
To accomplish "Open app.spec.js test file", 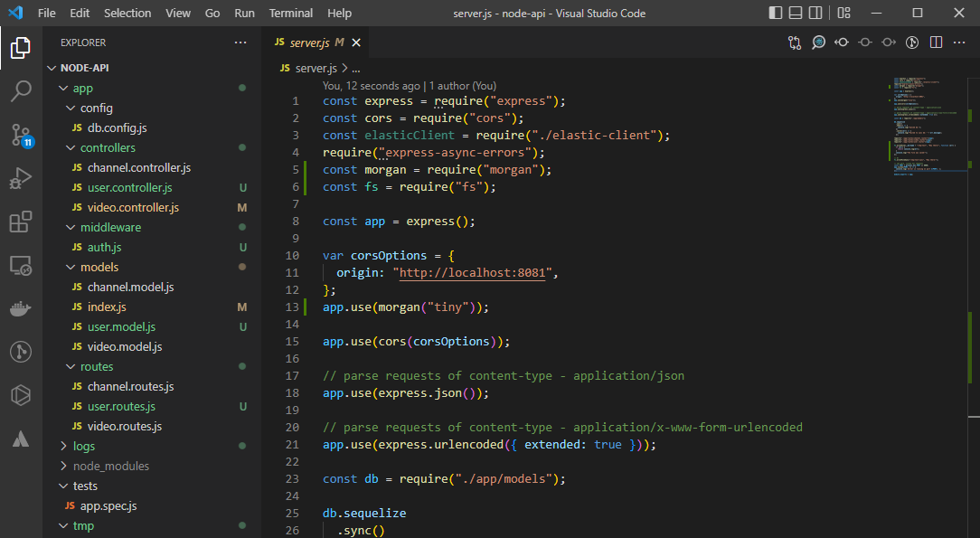I will (108, 506).
